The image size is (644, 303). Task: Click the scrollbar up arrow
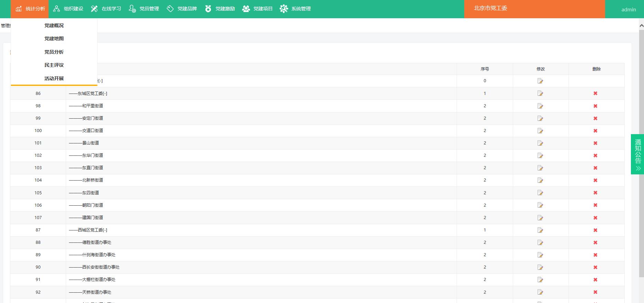pos(641,25)
